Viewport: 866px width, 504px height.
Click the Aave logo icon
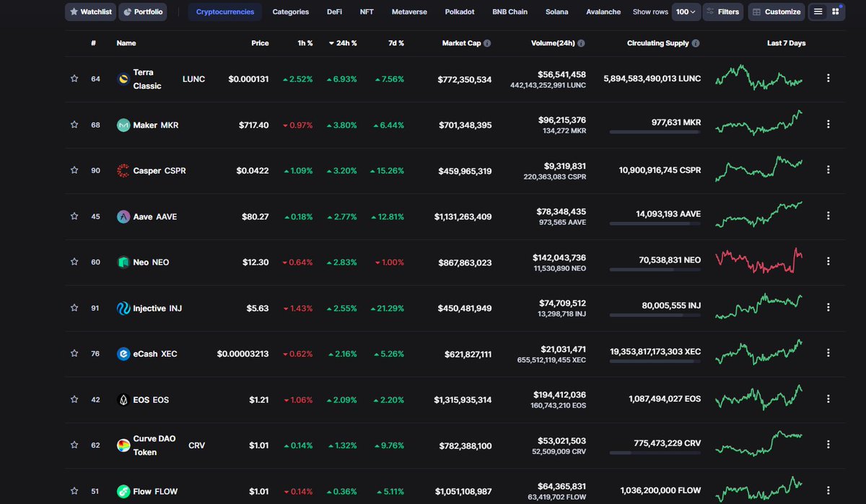[123, 216]
